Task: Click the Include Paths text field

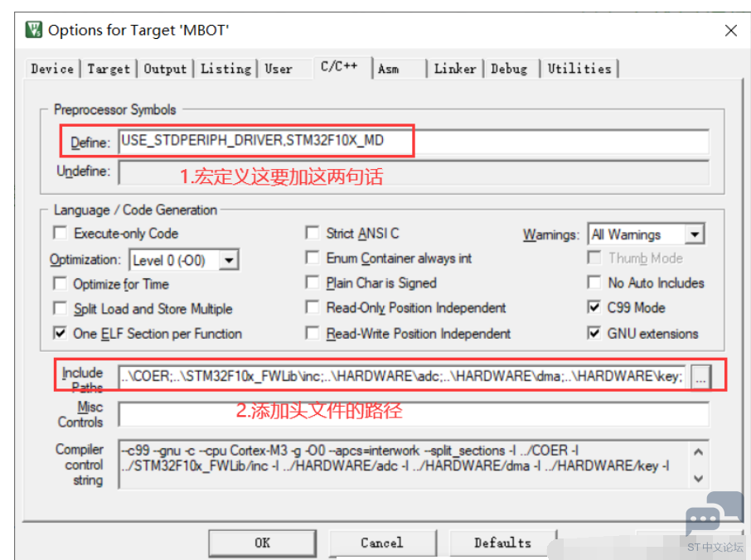Action: pos(403,376)
